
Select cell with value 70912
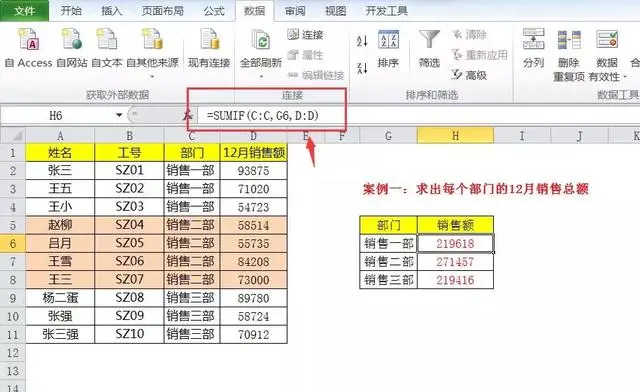(x=253, y=334)
